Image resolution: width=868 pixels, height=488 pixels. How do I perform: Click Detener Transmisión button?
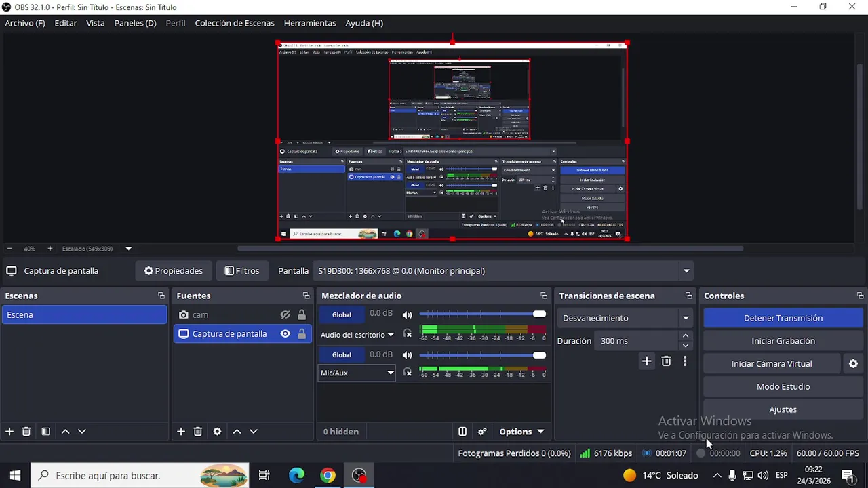pyautogui.click(x=783, y=318)
